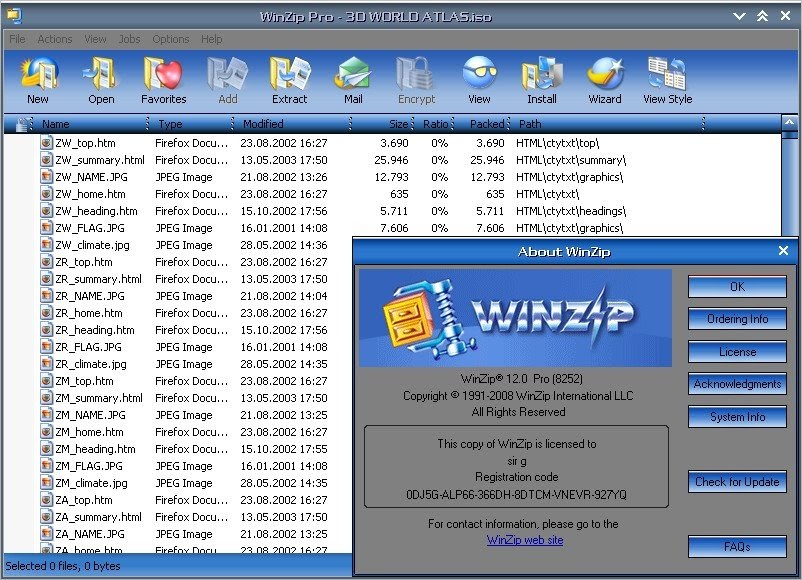
Task: Select the ZM_summary.html file
Action: (99, 398)
